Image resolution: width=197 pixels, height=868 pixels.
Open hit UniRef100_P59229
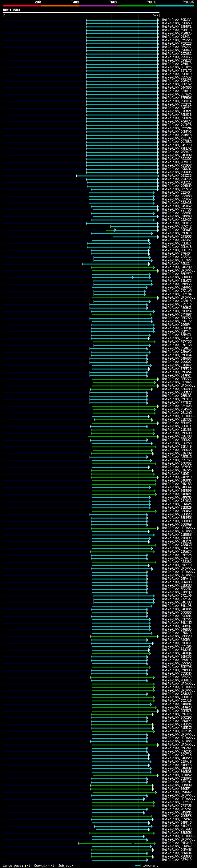[x=176, y=40]
